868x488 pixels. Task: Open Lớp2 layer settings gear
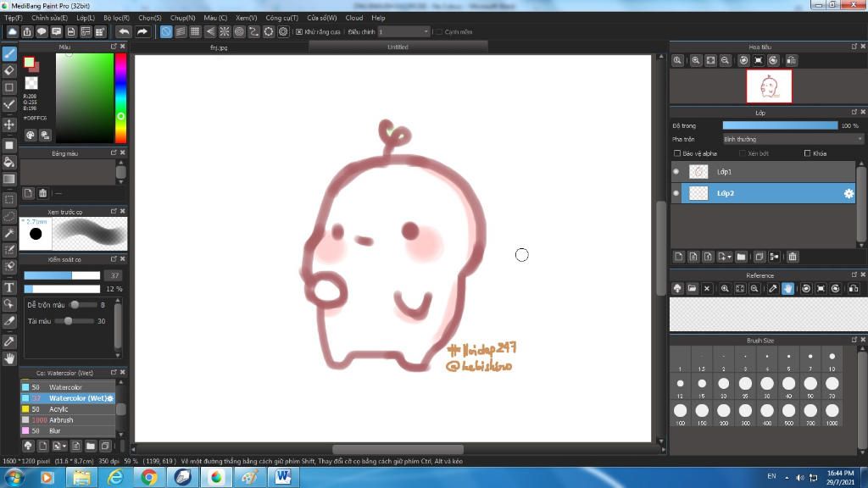tap(848, 194)
